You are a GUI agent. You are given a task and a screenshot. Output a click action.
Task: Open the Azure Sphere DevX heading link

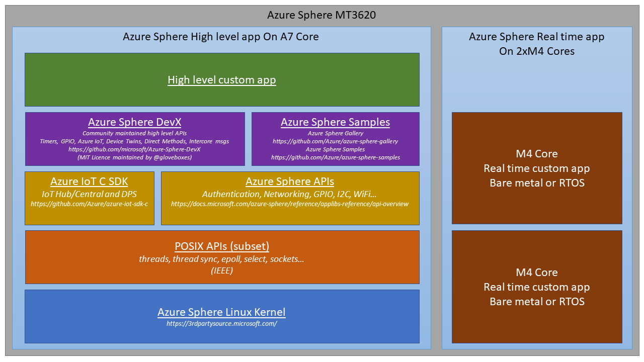coord(134,122)
